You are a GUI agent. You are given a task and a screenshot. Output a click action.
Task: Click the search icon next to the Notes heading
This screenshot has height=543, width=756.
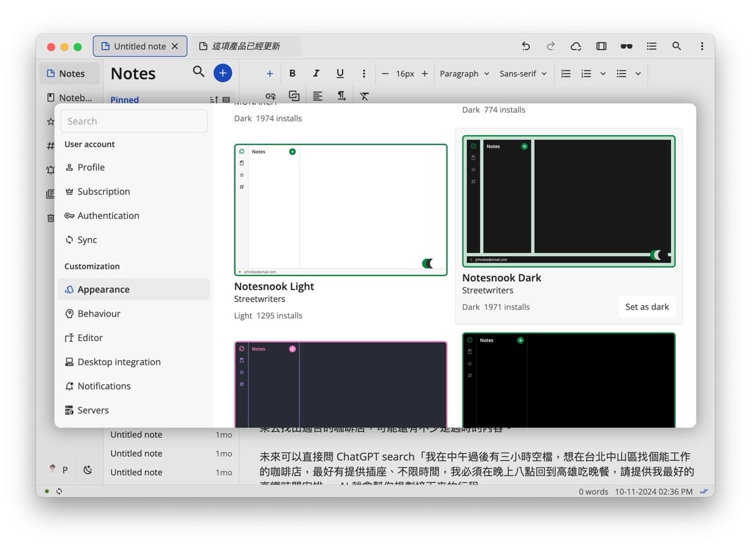[198, 72]
